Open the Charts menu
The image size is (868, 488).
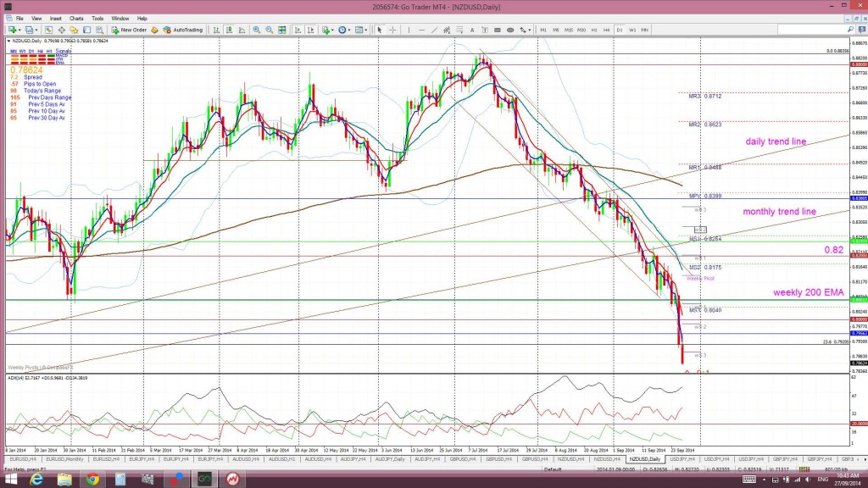76,19
